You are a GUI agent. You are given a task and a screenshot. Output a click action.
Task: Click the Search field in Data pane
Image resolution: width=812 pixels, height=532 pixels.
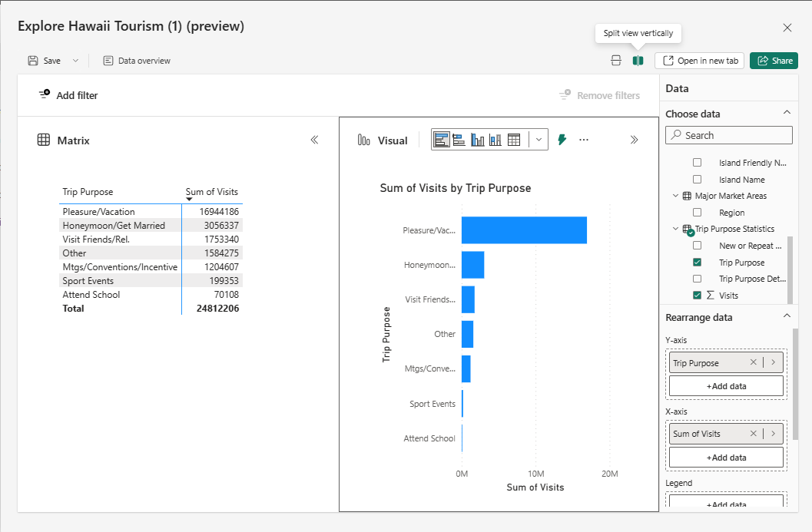point(728,135)
